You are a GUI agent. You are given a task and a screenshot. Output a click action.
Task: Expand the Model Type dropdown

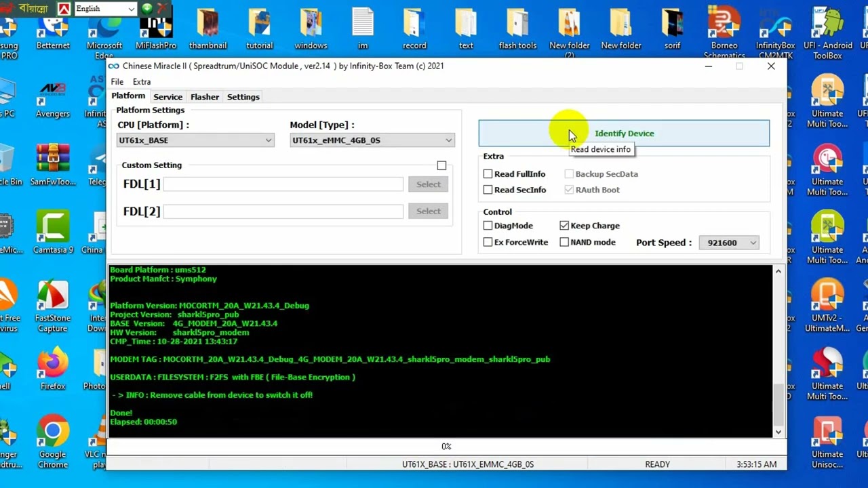click(x=372, y=140)
